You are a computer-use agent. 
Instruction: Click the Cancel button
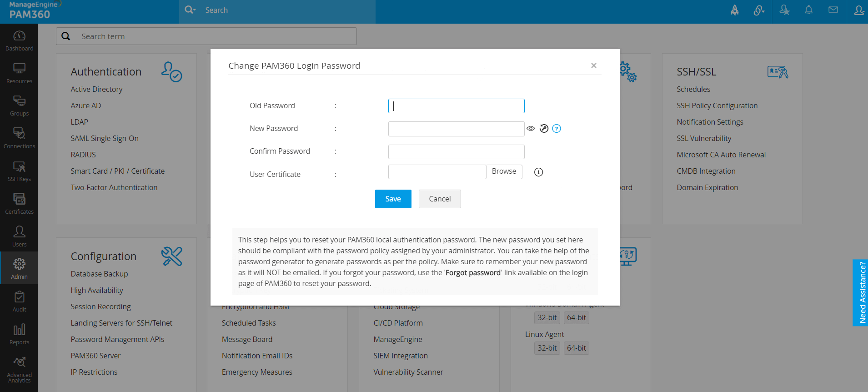click(440, 199)
